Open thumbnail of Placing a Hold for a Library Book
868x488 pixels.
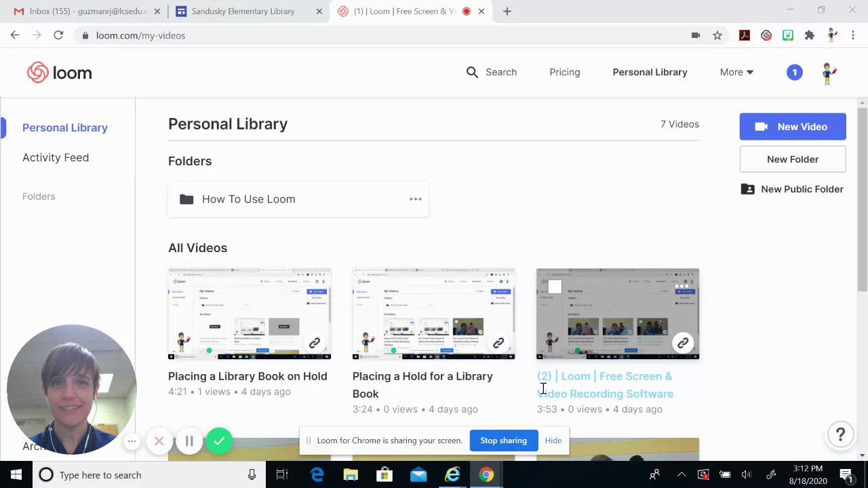pos(433,314)
